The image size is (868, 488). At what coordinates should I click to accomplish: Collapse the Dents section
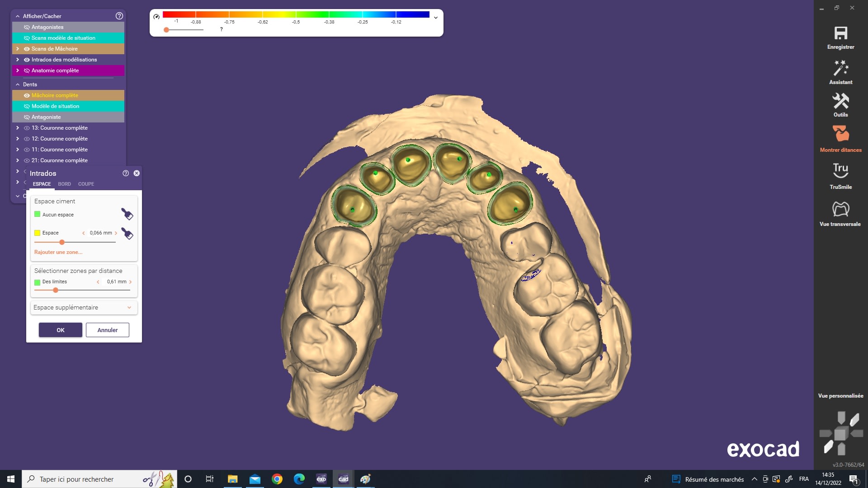pos(18,84)
